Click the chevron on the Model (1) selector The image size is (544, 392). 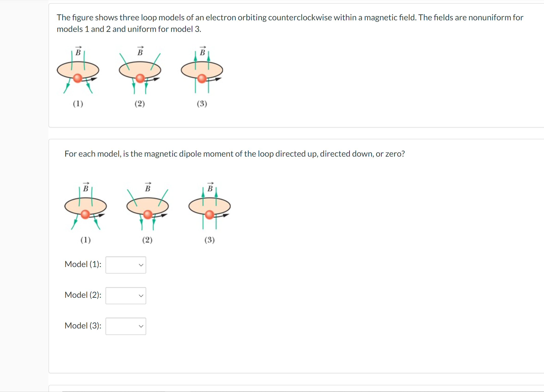point(141,265)
